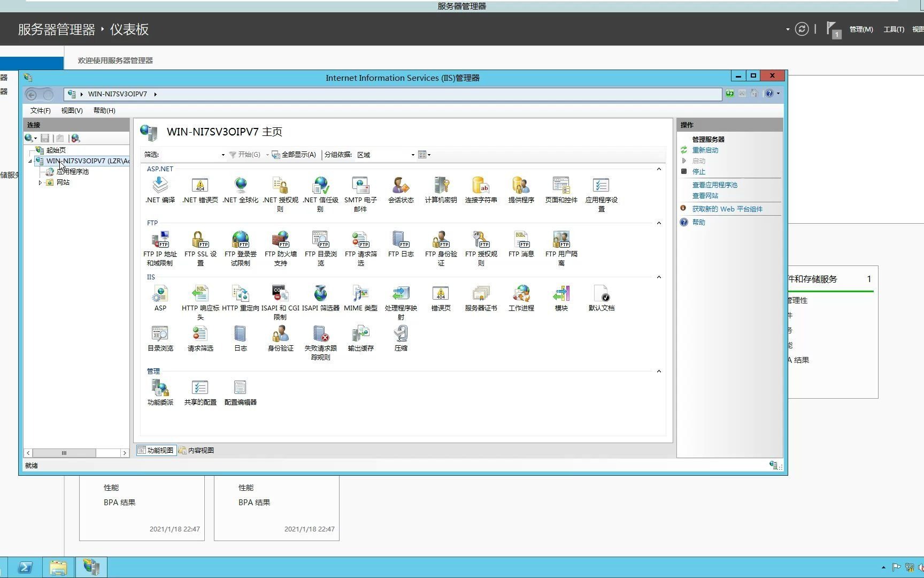Open the 文件(F) menu

[x=40, y=111]
